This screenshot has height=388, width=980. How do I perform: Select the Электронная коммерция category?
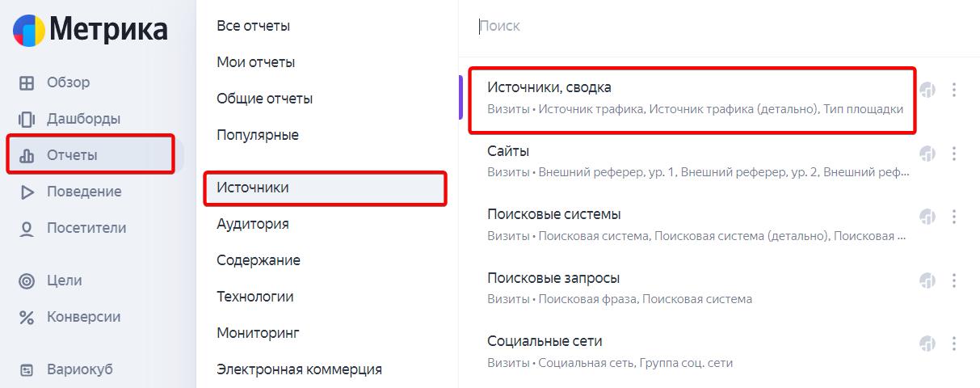(299, 369)
